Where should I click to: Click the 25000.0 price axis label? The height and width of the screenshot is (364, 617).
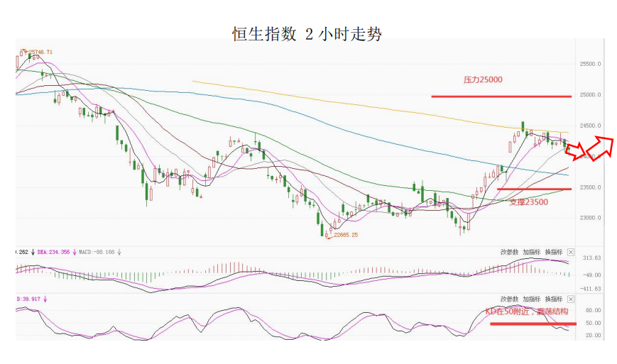tap(590, 95)
